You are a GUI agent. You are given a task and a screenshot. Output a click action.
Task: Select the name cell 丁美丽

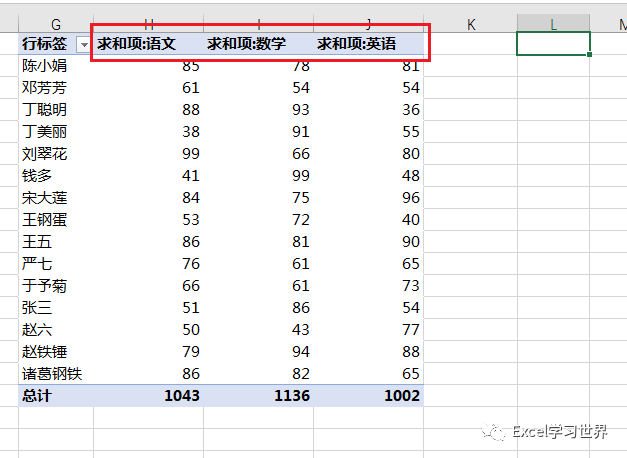tap(56, 132)
